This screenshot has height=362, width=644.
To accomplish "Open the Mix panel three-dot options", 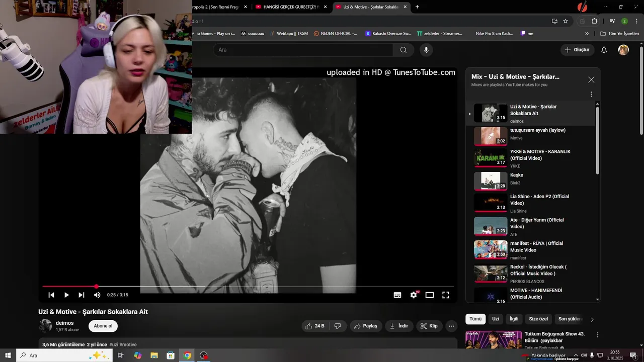I will [591, 94].
